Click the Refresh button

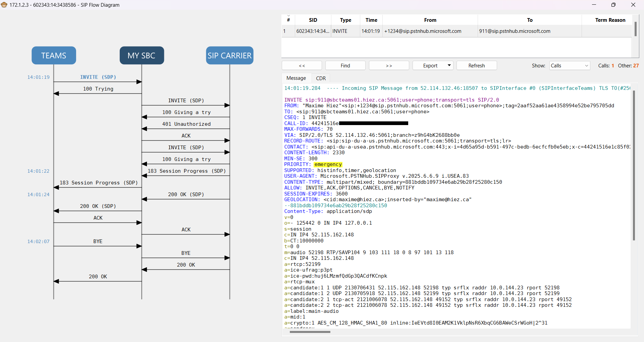pyautogui.click(x=476, y=66)
